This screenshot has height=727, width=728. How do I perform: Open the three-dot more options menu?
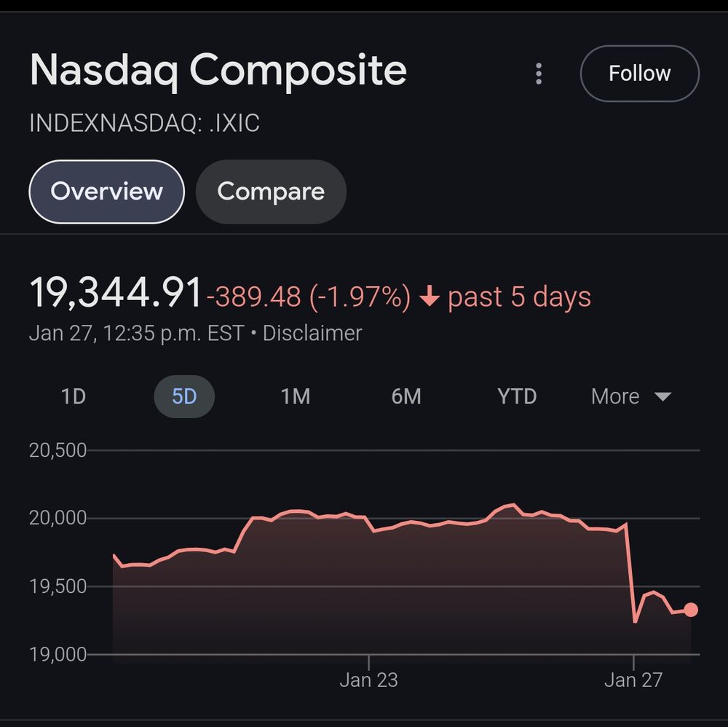coord(539,74)
